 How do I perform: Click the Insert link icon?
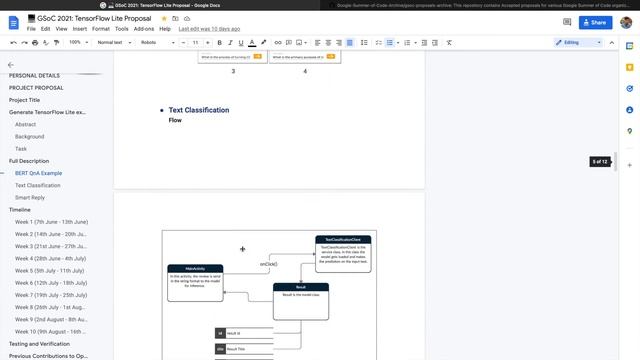pyautogui.click(x=278, y=42)
